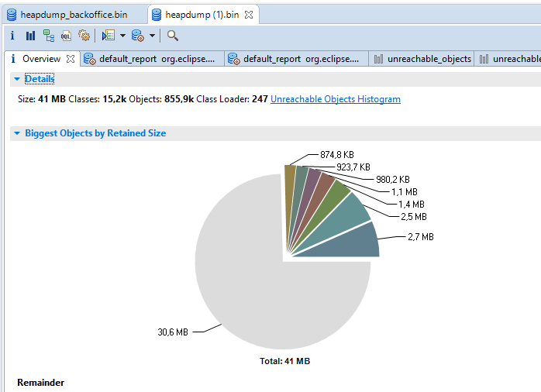
Task: Click the Classes: 15,2k detail text
Action: pyautogui.click(x=98, y=99)
